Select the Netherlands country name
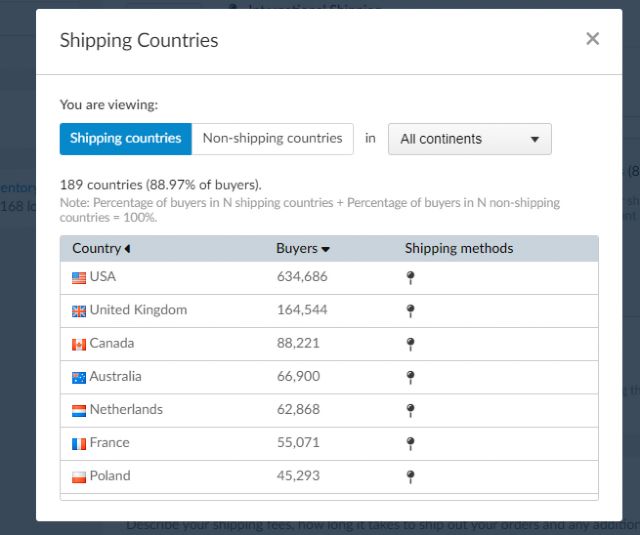Screen dimensions: 640x535 [x=126, y=409]
